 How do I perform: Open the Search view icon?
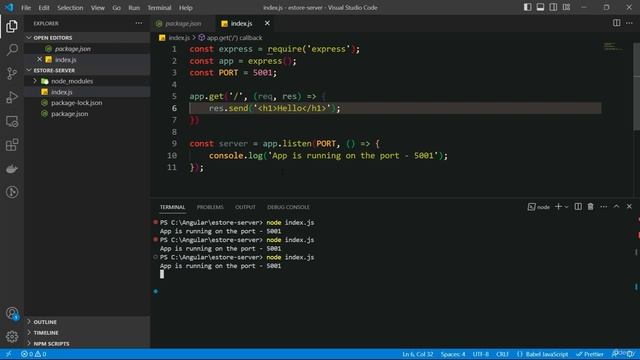coord(12,50)
